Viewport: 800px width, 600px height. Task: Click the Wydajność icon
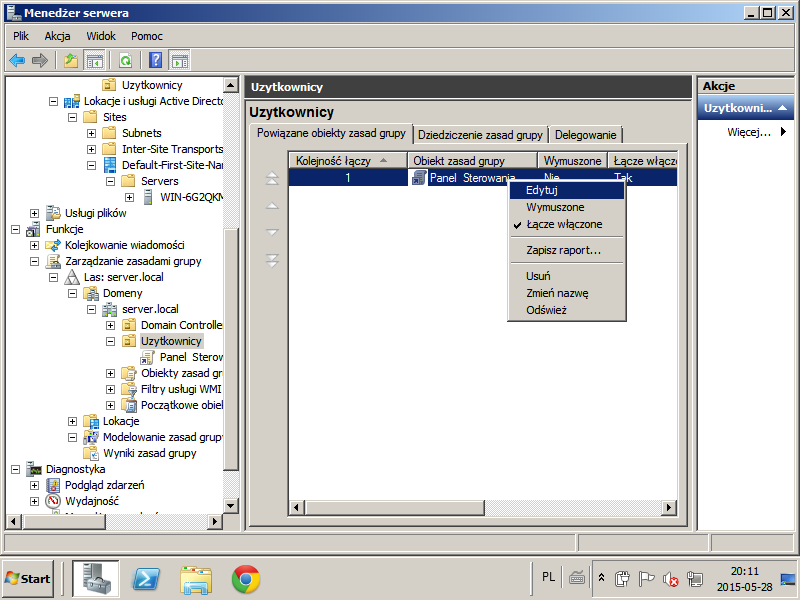[x=53, y=501]
